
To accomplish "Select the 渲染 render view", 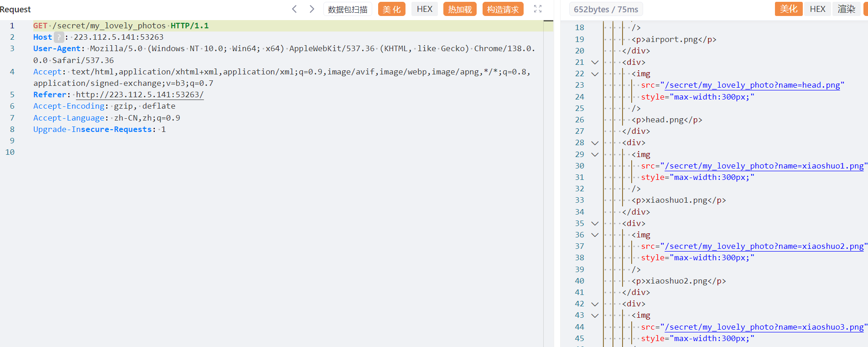I will (x=846, y=9).
